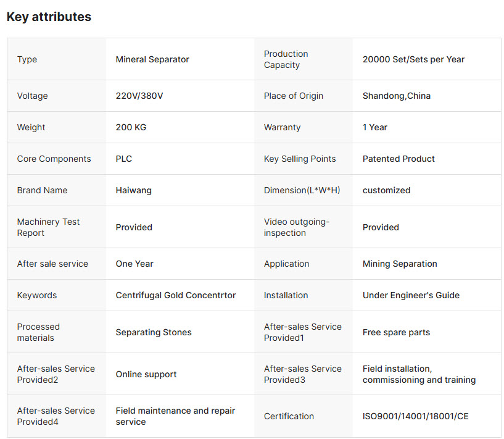The height and width of the screenshot is (439, 504).
Task: Select the ISO9001/14001/18001/CE certification value
Action: tap(415, 416)
